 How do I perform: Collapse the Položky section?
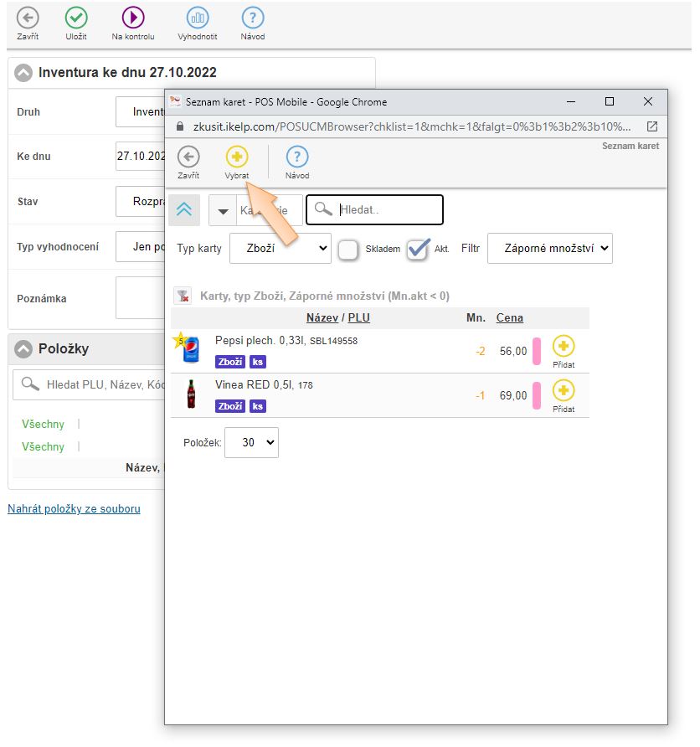click(x=24, y=349)
